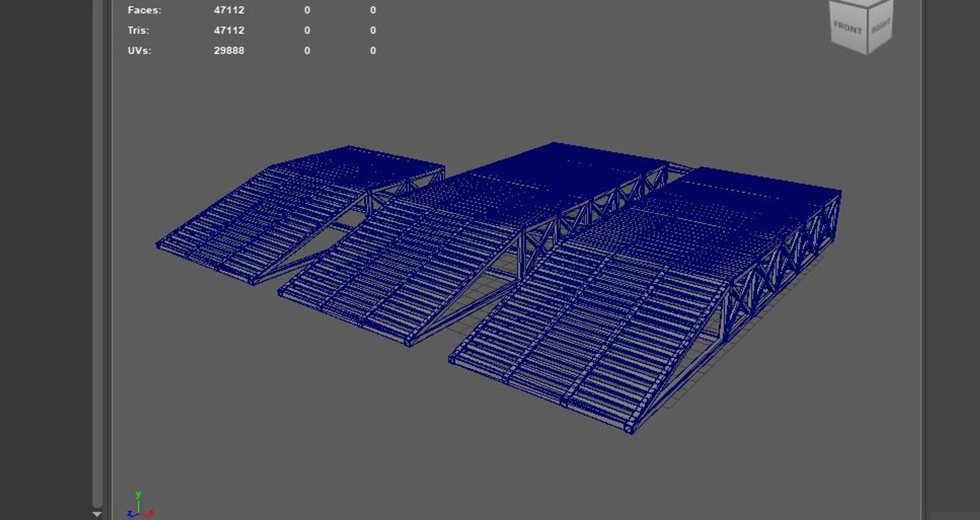
Task: Click the XYZ axis orientation indicator
Action: click(x=140, y=505)
